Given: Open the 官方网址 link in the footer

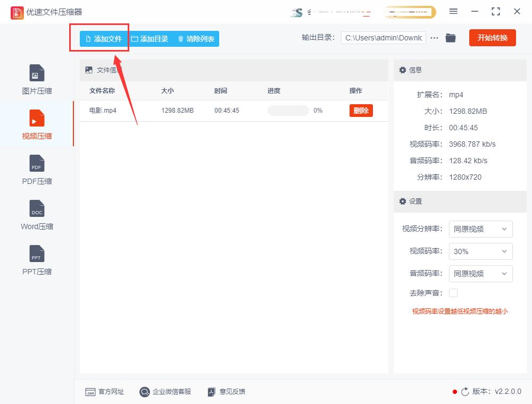Looking at the screenshot, I should pyautogui.click(x=105, y=392).
